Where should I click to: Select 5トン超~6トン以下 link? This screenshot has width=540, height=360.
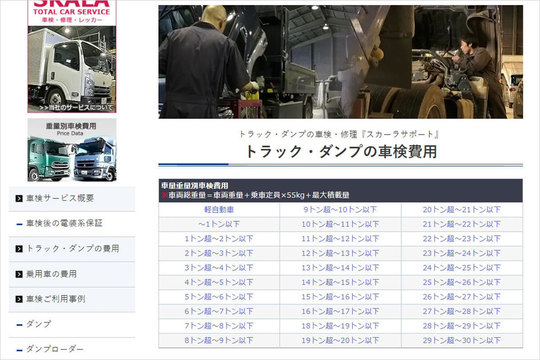[x=219, y=297]
